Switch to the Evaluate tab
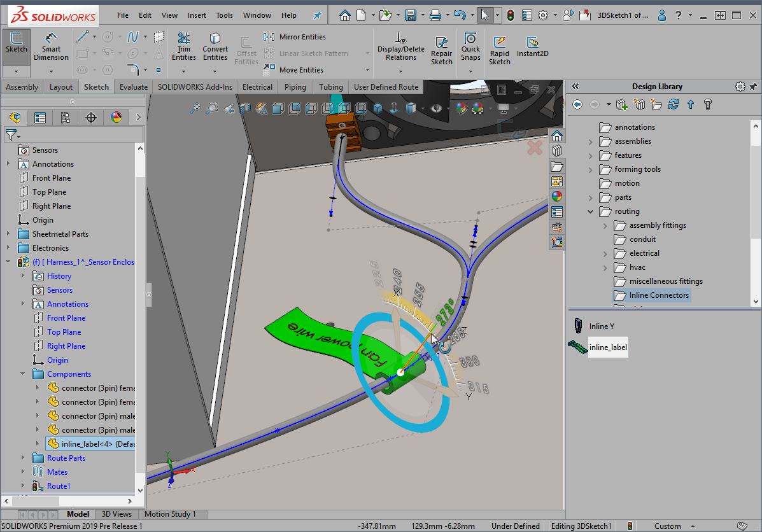 coord(134,87)
